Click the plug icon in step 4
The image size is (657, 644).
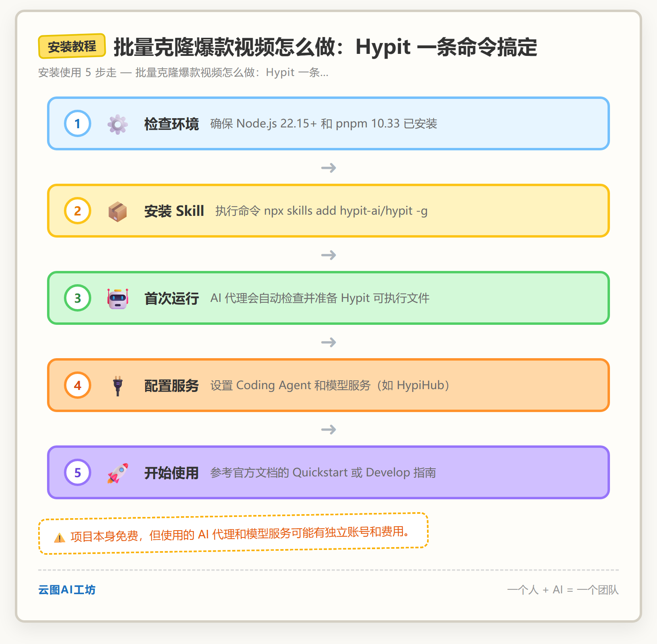pos(117,386)
